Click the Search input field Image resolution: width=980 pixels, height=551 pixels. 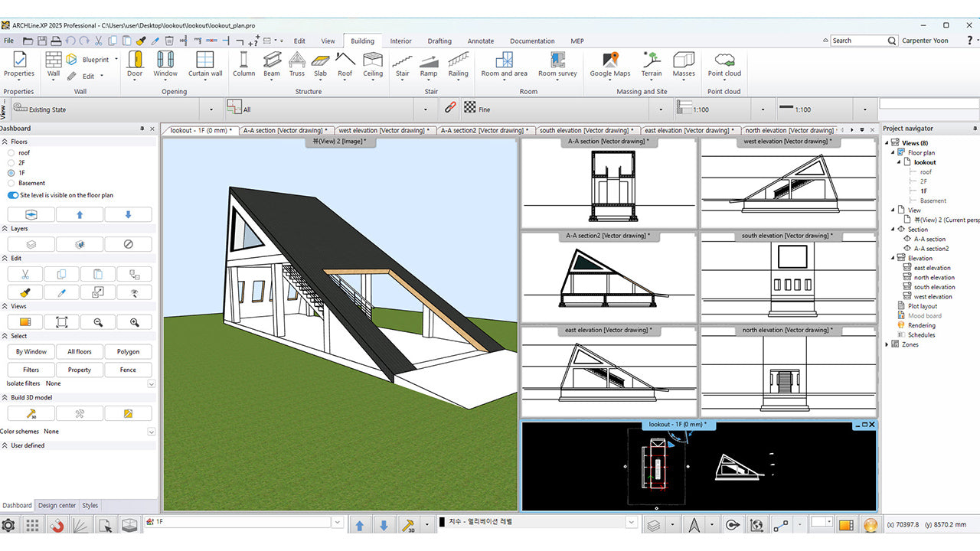tap(857, 41)
